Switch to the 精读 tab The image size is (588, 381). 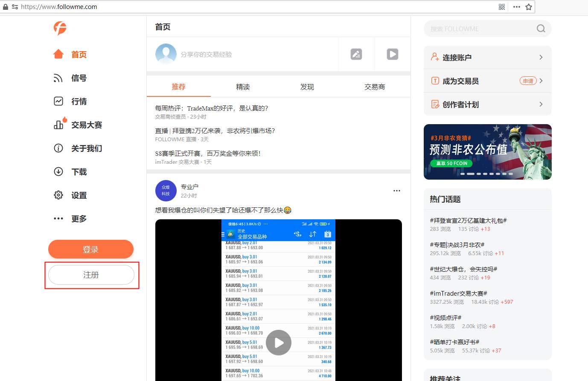[x=243, y=87]
